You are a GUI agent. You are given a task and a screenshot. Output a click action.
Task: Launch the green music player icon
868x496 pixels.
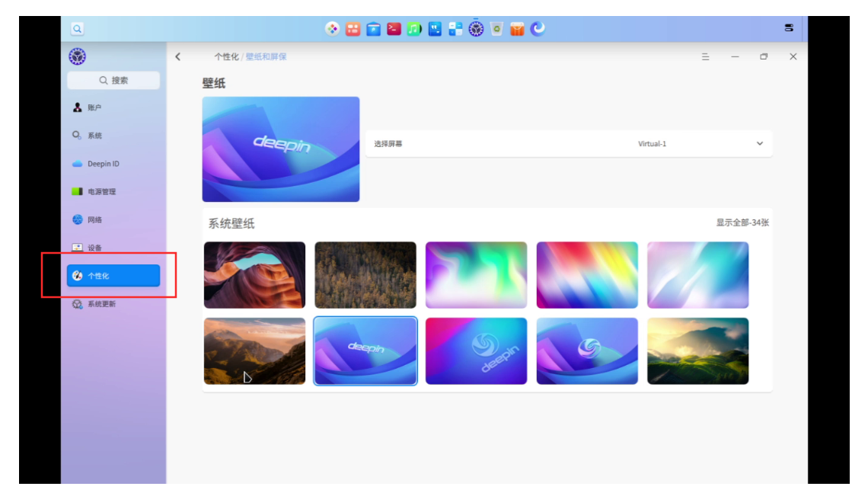(414, 29)
